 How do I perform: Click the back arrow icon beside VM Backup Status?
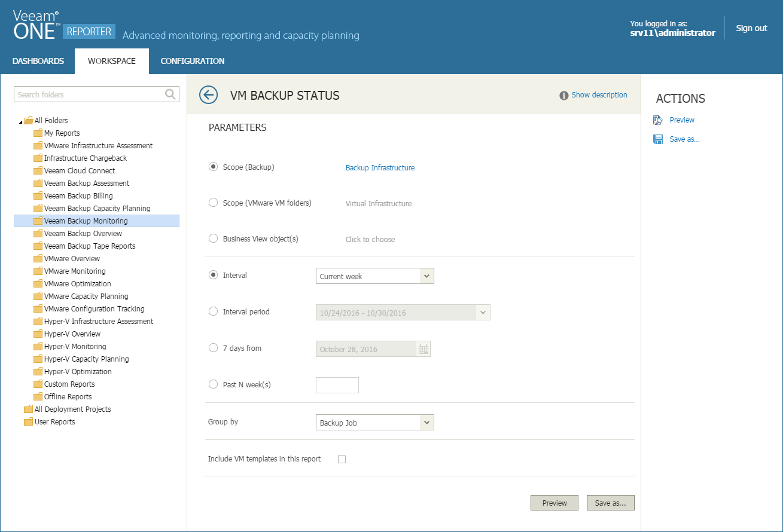click(208, 95)
